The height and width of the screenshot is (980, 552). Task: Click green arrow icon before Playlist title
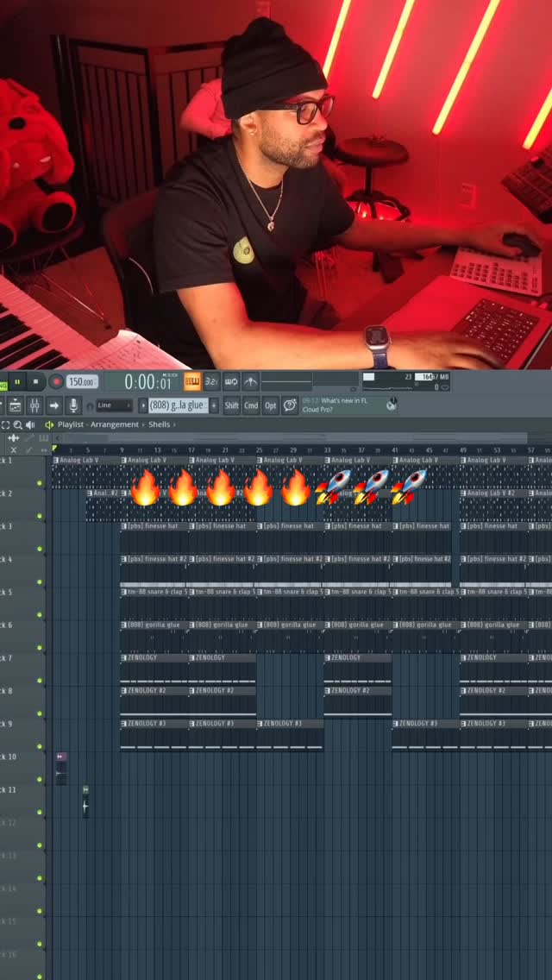coord(49,425)
